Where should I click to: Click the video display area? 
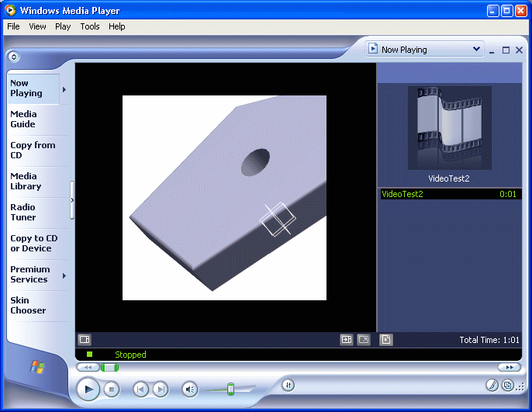(224, 198)
